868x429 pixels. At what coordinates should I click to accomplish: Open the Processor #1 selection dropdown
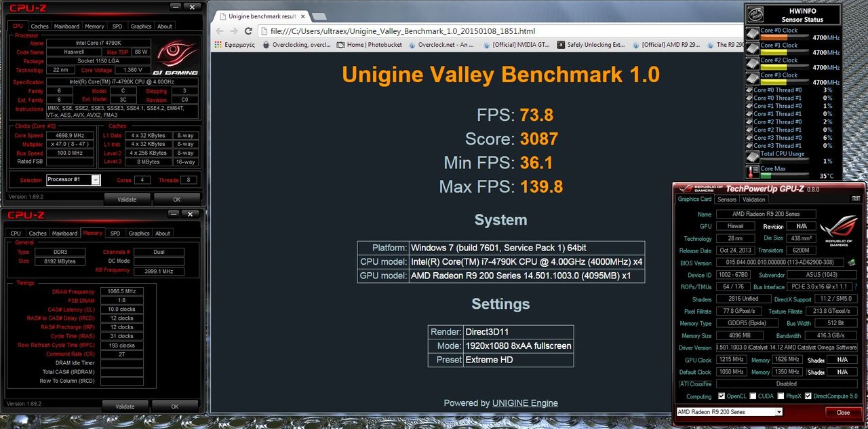(x=96, y=180)
